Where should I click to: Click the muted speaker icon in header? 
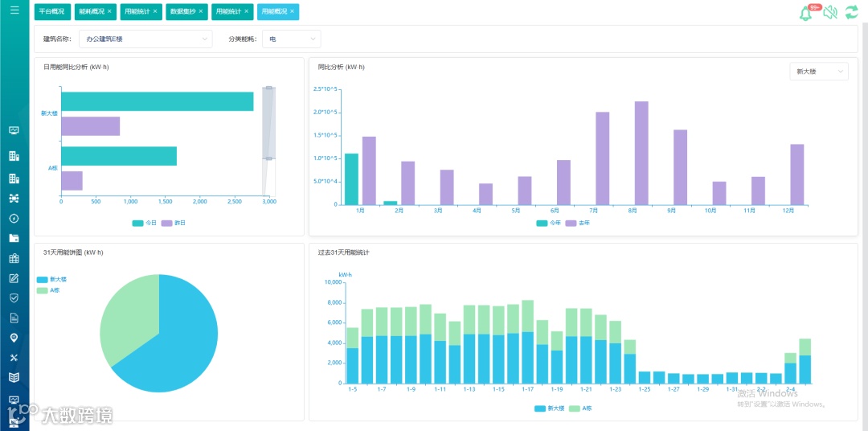coord(829,12)
